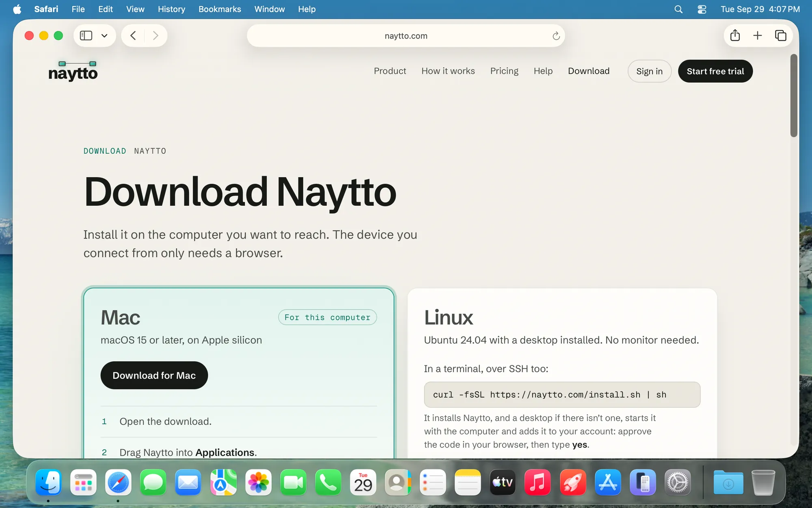Show the tab overview in Safari toolbar

pyautogui.click(x=780, y=35)
